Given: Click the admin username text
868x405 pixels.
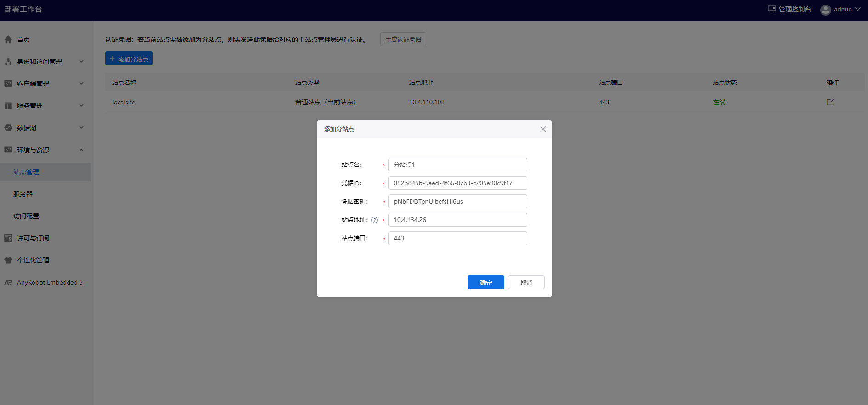Looking at the screenshot, I should (843, 9).
